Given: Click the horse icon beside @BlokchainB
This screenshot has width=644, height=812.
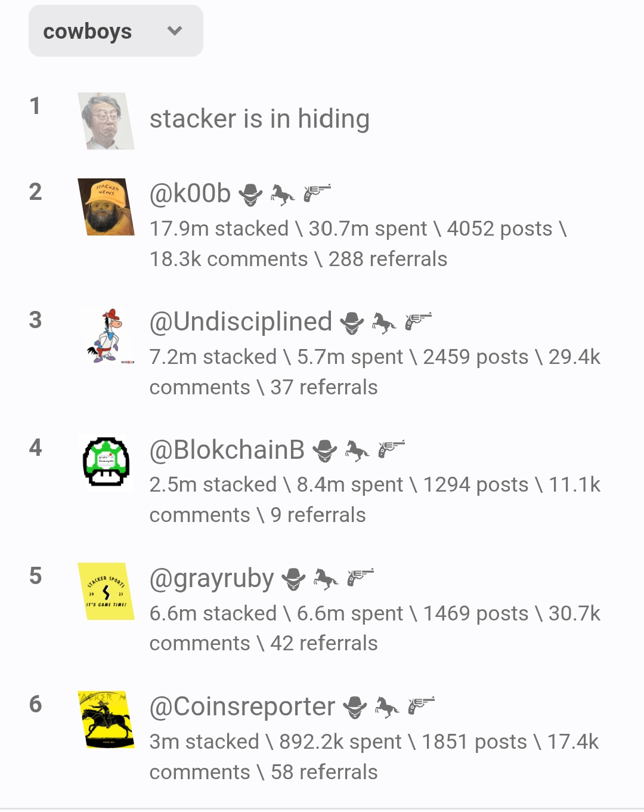Looking at the screenshot, I should point(357,451).
